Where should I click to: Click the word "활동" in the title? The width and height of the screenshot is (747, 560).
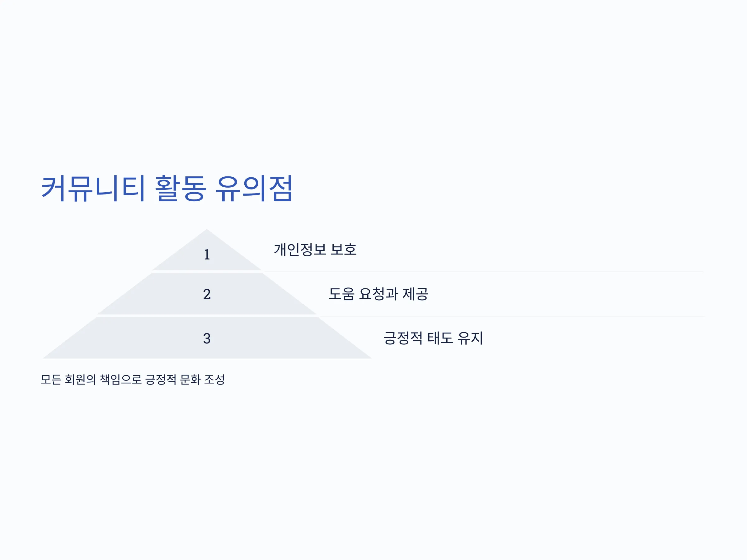click(x=180, y=188)
